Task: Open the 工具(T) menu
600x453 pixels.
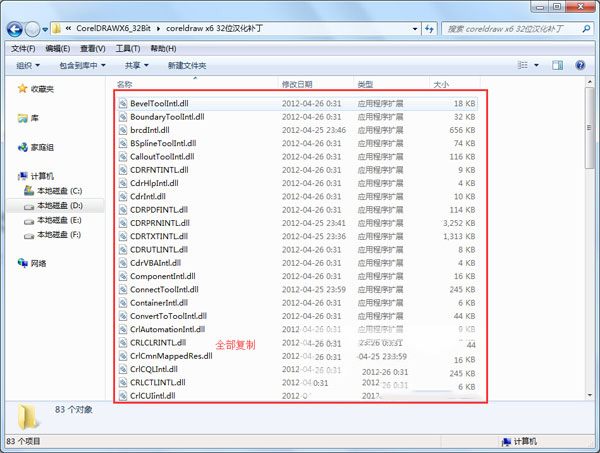Action: pyautogui.click(x=127, y=49)
